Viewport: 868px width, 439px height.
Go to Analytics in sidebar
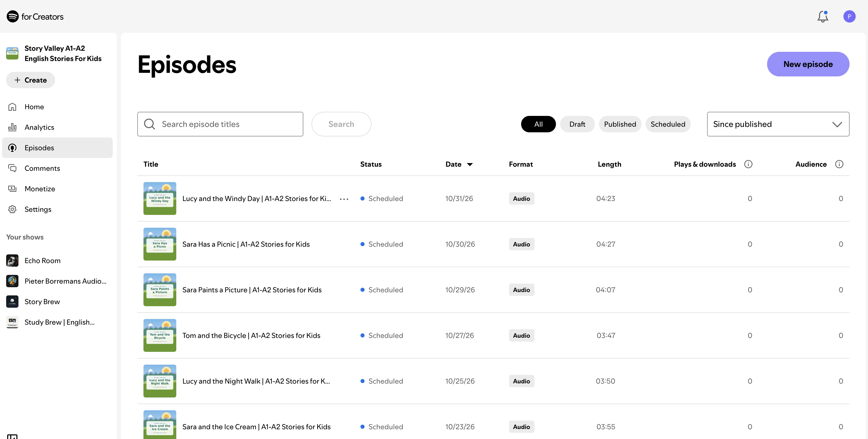pos(57,127)
